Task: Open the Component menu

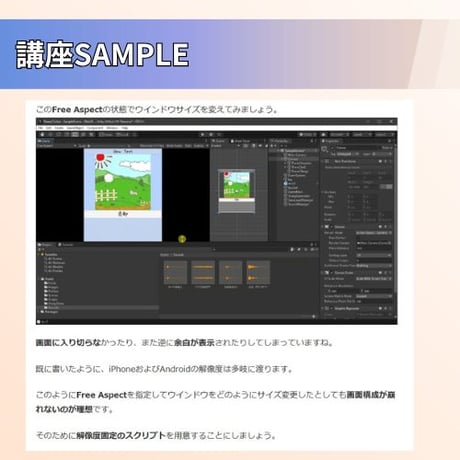Action: [95, 128]
